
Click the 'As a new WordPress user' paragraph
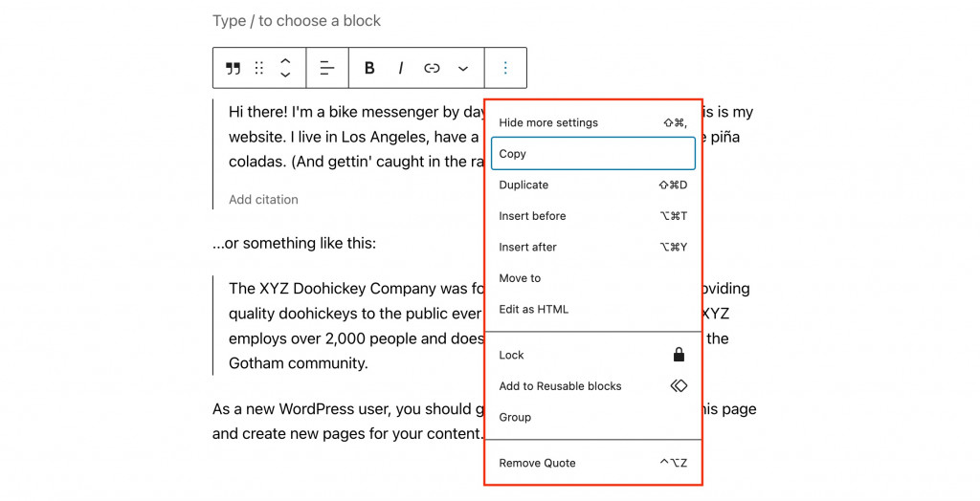348,421
